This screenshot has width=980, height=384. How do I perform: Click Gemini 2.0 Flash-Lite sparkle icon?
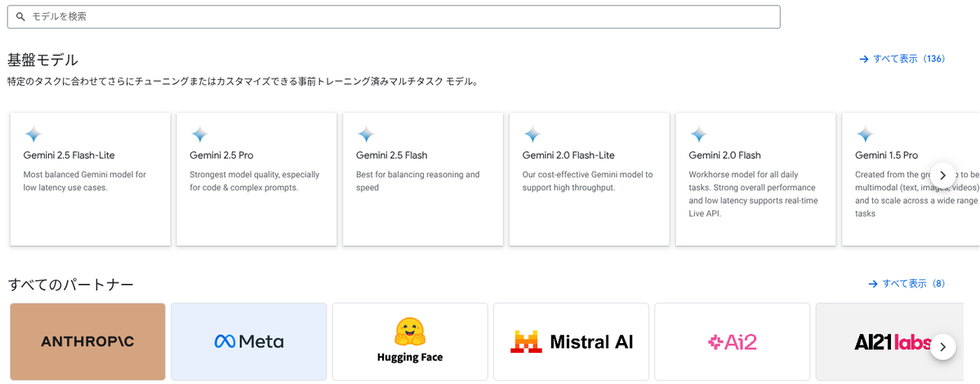click(532, 134)
